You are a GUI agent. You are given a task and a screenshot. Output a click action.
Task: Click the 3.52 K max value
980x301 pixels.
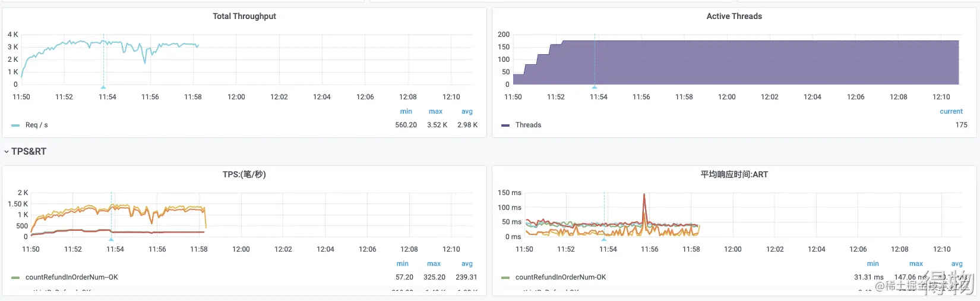[437, 125]
